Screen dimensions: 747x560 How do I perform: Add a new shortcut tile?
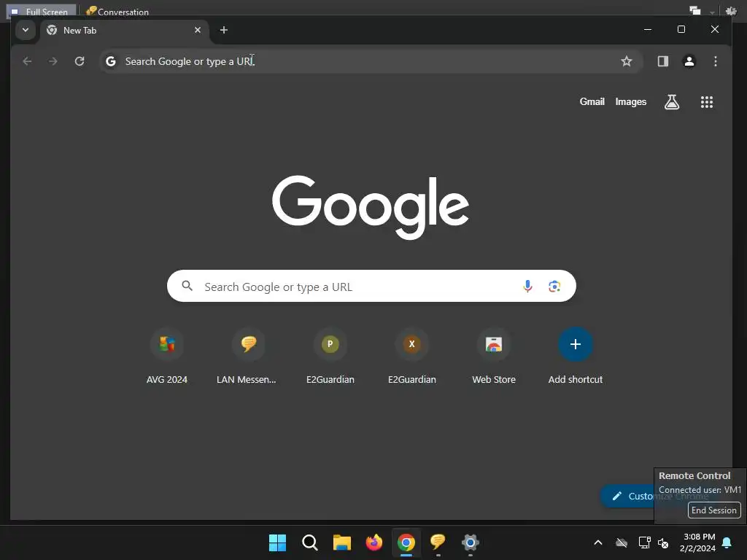(576, 356)
